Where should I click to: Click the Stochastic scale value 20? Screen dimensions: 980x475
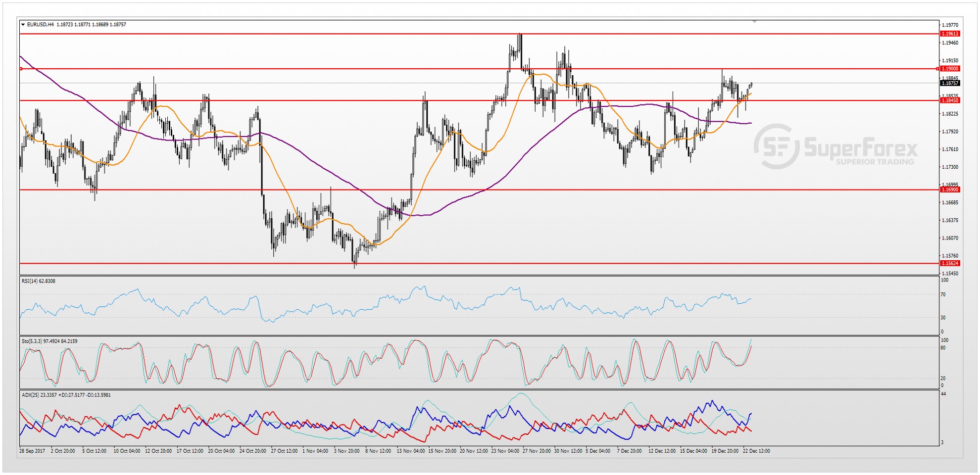click(x=943, y=379)
